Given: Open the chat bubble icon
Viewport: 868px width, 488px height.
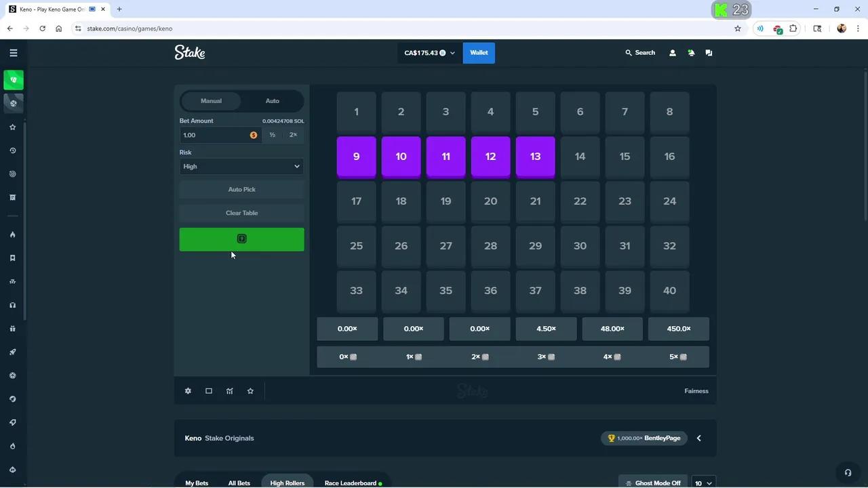Looking at the screenshot, I should (x=709, y=53).
